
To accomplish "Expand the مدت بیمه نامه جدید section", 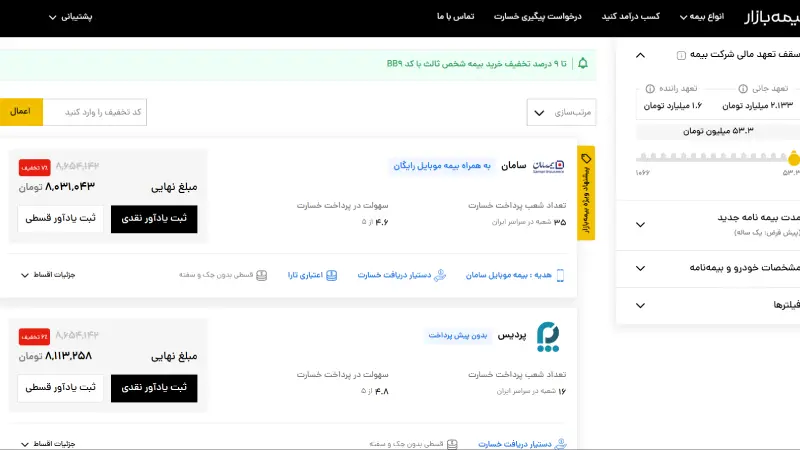I will tap(640, 224).
